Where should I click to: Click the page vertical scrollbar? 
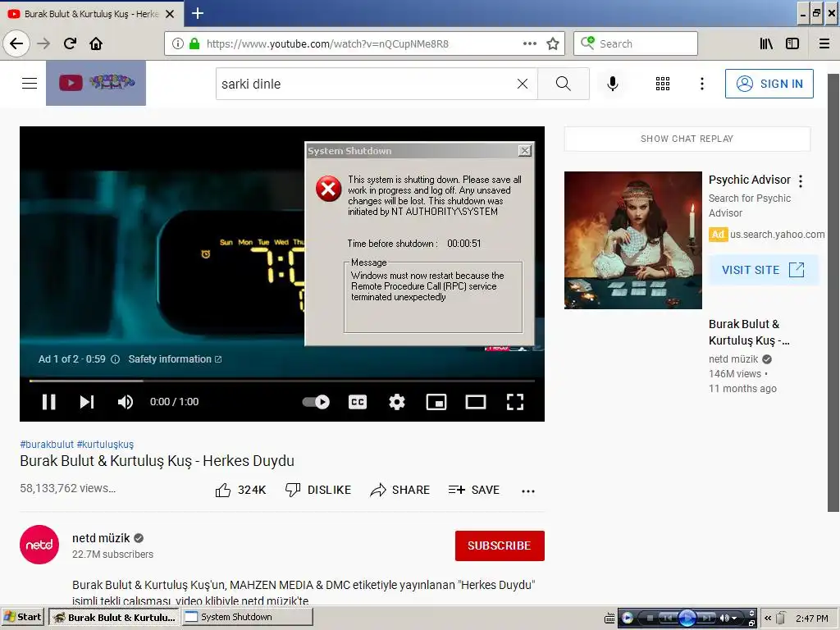click(x=833, y=293)
